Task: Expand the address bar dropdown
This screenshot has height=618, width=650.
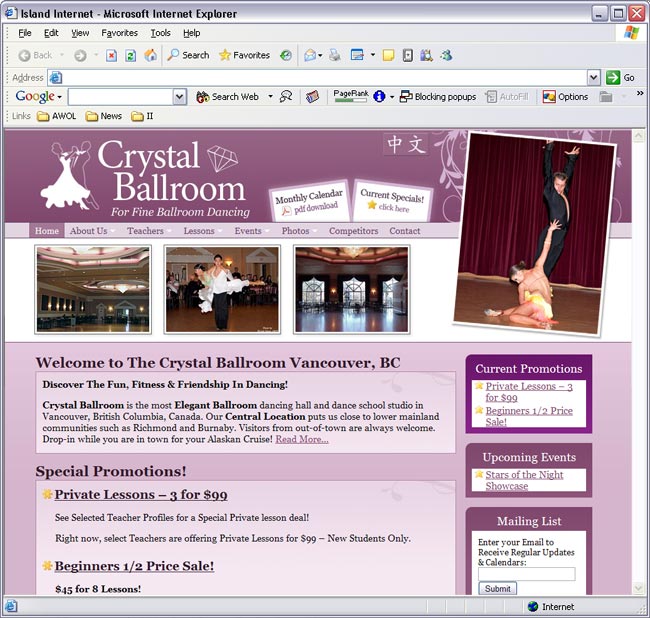Action: (594, 78)
